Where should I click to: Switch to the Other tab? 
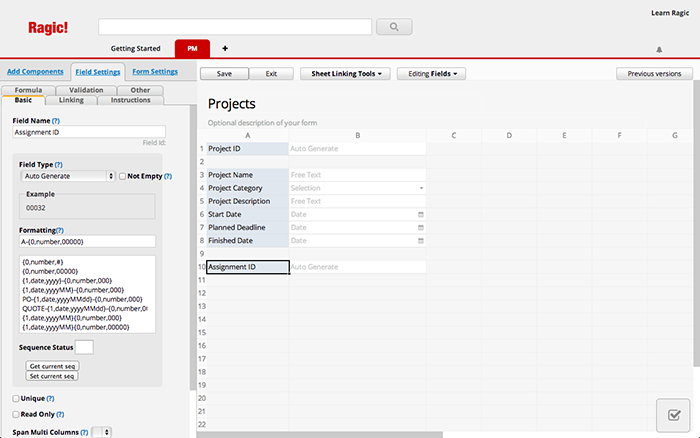click(x=140, y=90)
